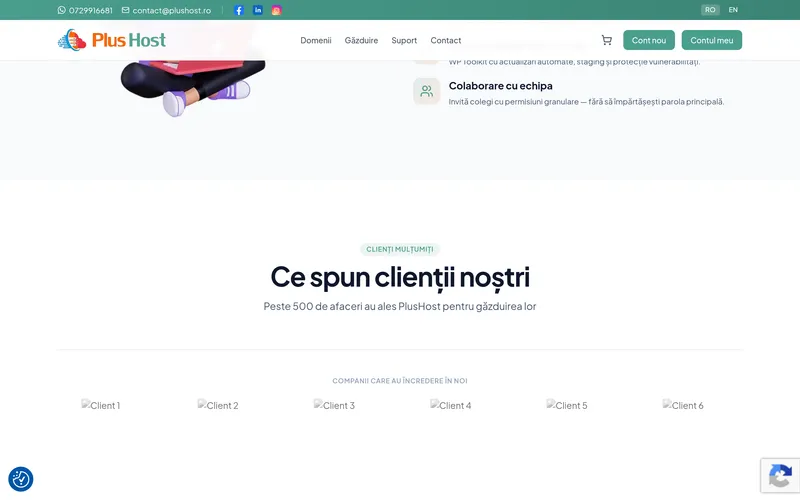800x500 pixels.
Task: Open the Domenii menu
Action: [x=316, y=40]
